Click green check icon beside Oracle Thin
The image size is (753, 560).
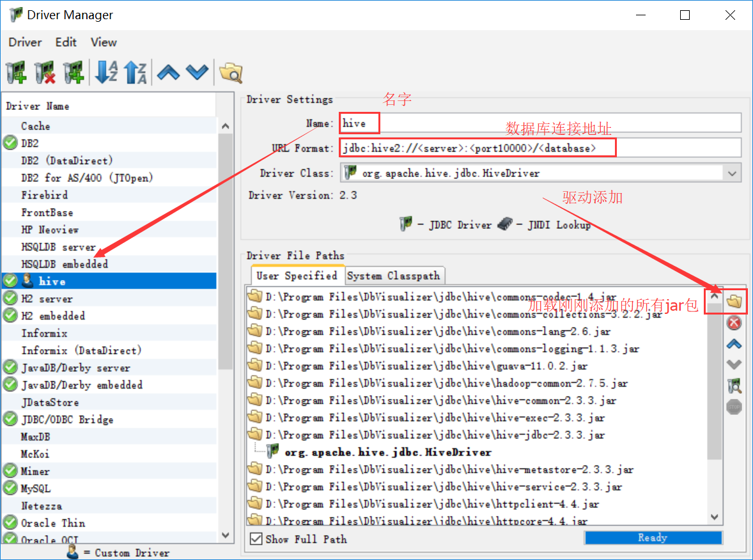point(10,522)
